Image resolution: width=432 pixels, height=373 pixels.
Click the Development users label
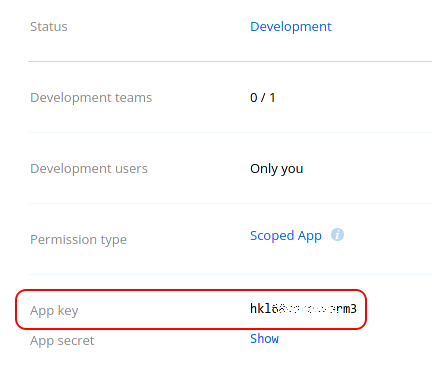tap(89, 169)
